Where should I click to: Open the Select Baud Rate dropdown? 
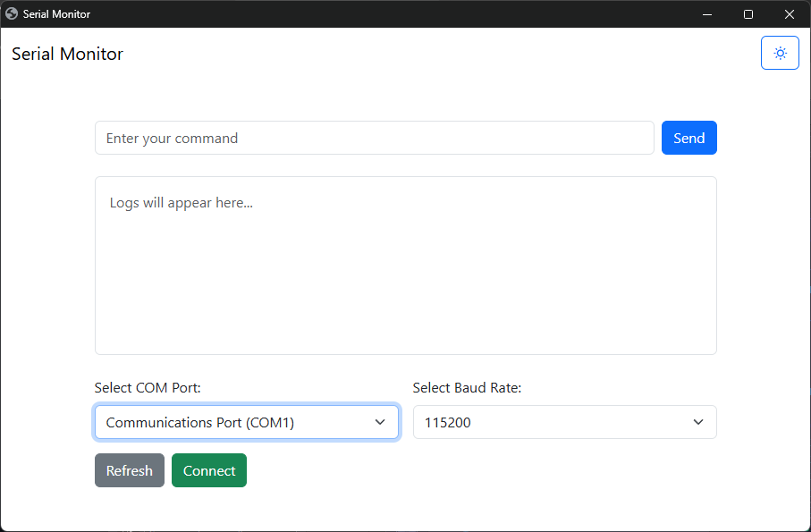pyautogui.click(x=565, y=422)
